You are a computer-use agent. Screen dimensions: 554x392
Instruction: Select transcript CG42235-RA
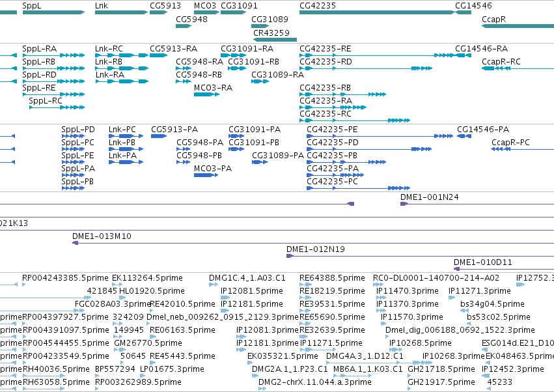click(x=333, y=107)
